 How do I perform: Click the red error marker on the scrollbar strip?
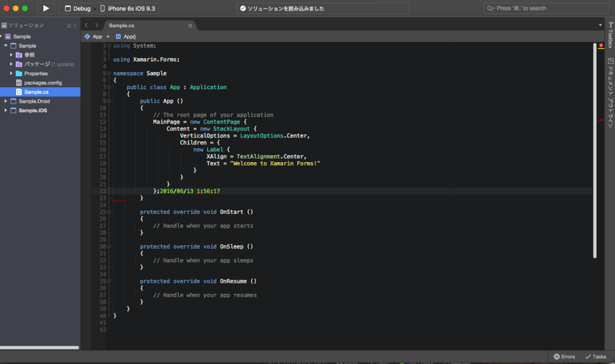pyautogui.click(x=601, y=120)
